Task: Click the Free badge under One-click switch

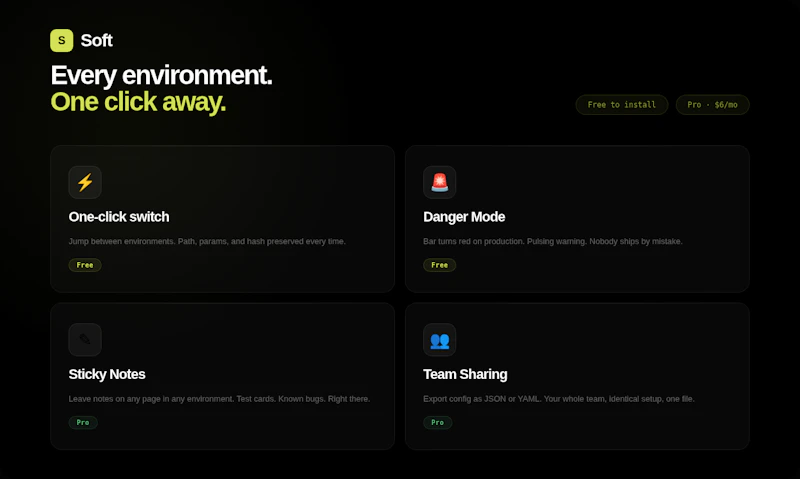Action: pyautogui.click(x=85, y=265)
